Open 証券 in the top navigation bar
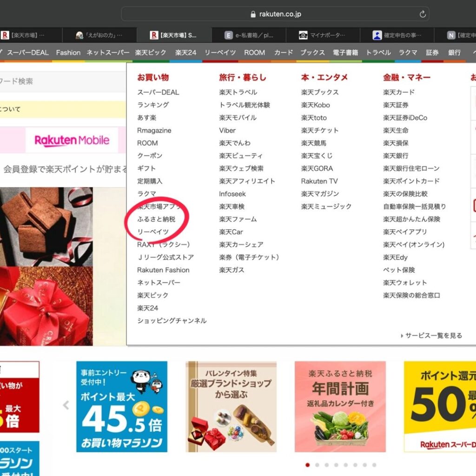 coord(432,53)
